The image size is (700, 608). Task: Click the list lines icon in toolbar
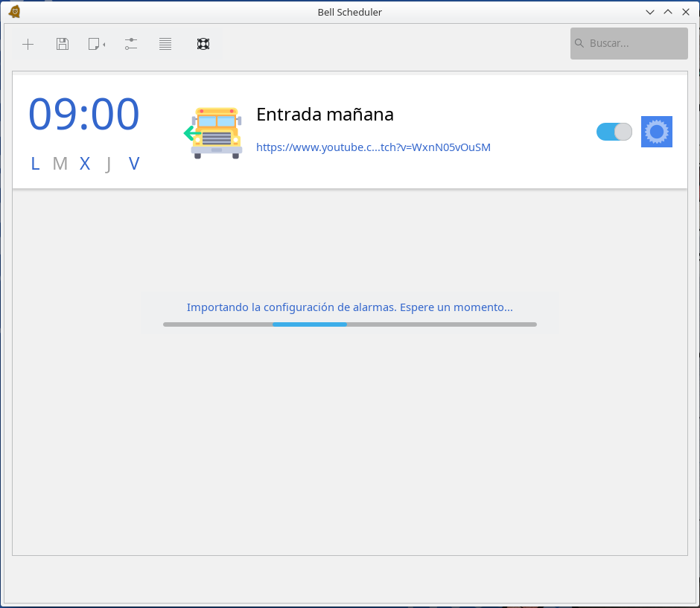tap(165, 44)
